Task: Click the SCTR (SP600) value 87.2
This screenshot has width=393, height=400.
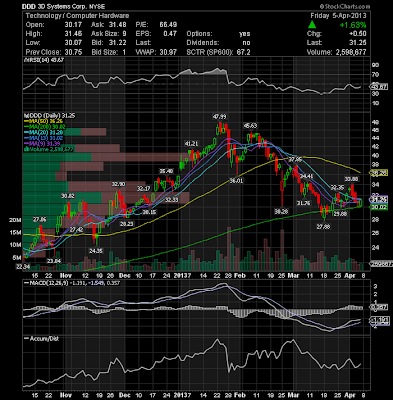Action: click(x=244, y=52)
